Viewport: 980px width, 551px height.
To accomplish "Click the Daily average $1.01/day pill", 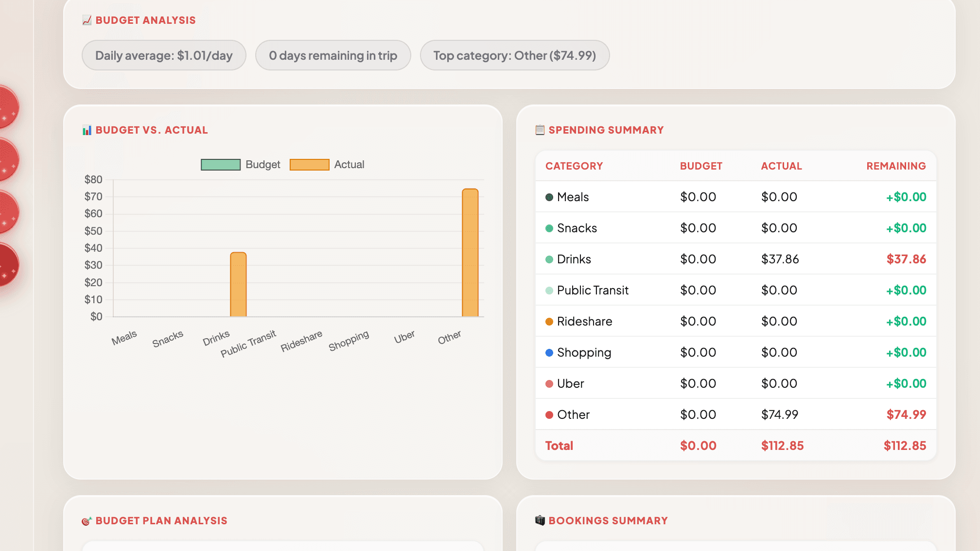I will [x=164, y=55].
